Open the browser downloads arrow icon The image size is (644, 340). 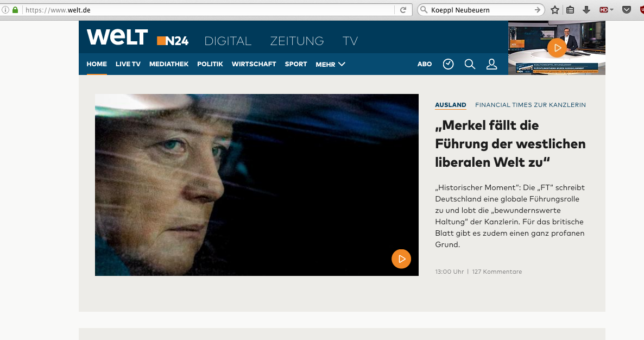(586, 10)
